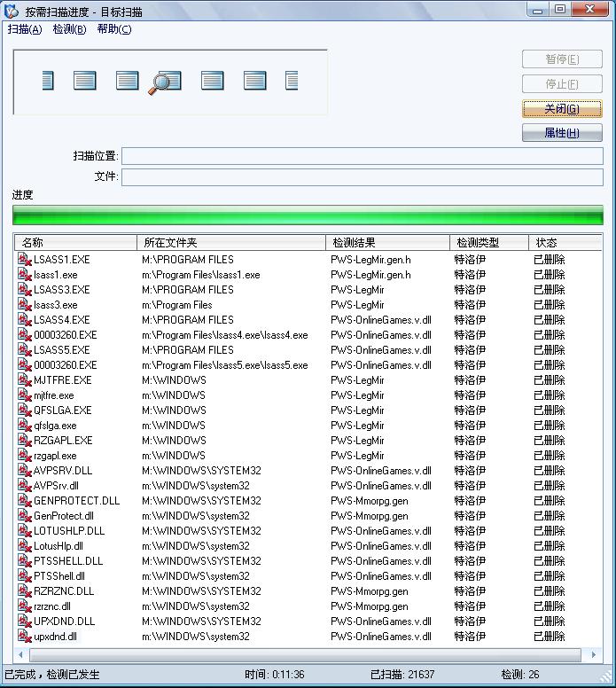Select the PTSSHELL.DLL file icon
This screenshot has width=616, height=688.
(24, 560)
